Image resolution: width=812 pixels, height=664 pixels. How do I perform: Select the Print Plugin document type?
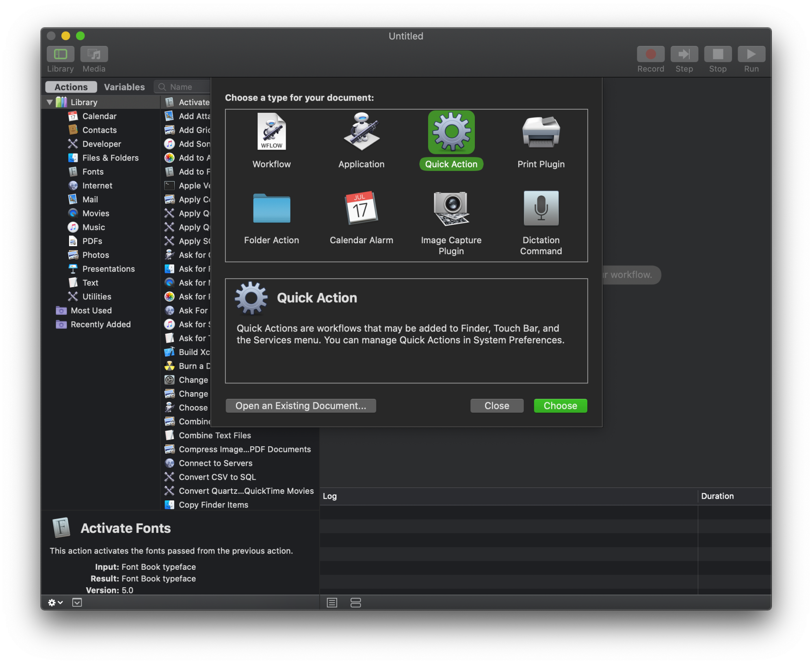[x=541, y=141]
